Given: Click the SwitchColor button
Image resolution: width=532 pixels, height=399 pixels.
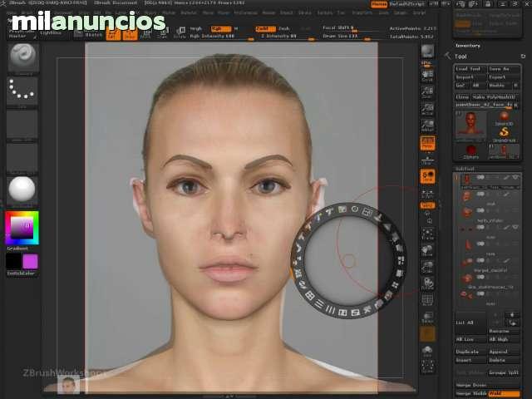Looking at the screenshot, I should pos(21,273).
